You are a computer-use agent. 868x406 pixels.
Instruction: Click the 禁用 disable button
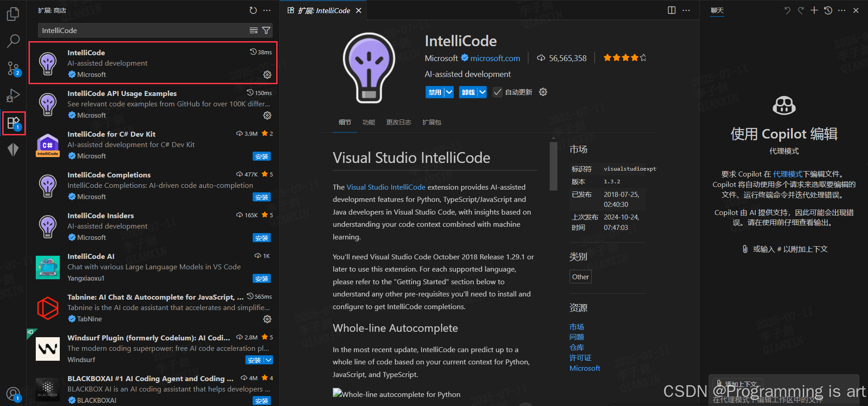435,92
